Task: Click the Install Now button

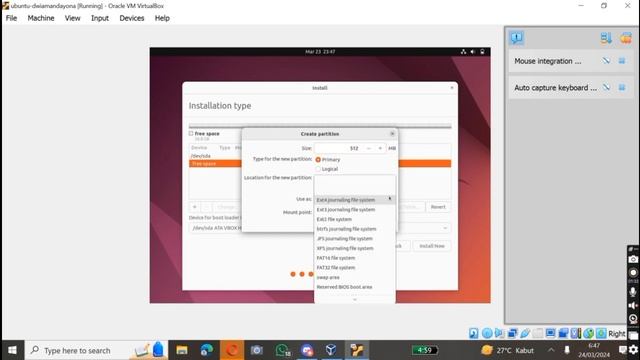Action: pos(432,246)
